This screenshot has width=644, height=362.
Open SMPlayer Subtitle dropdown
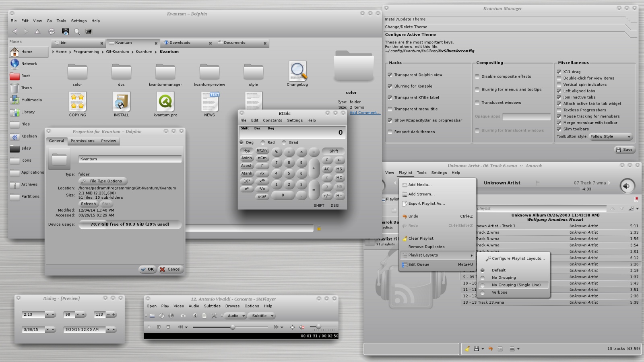pos(262,316)
